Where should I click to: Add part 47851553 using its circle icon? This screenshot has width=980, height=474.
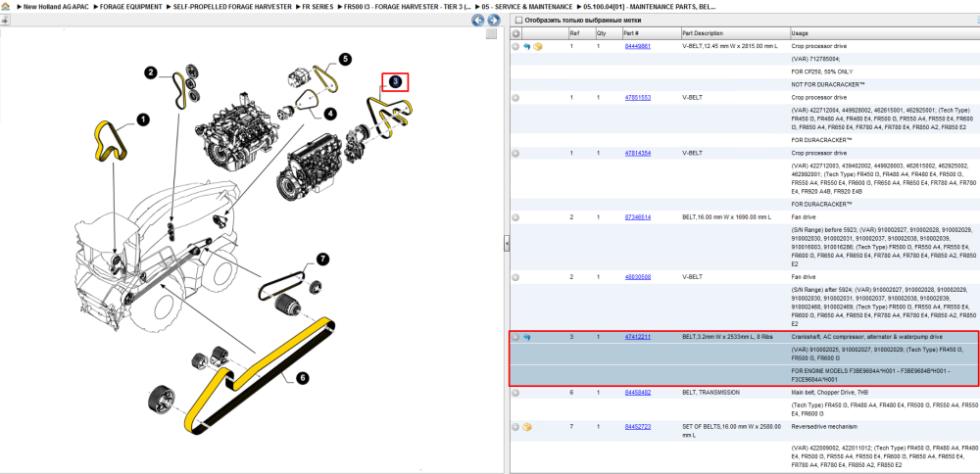click(x=515, y=97)
